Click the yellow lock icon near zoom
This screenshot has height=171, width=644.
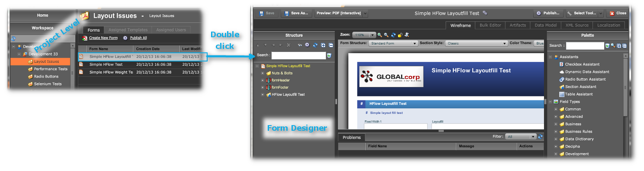(x=400, y=35)
